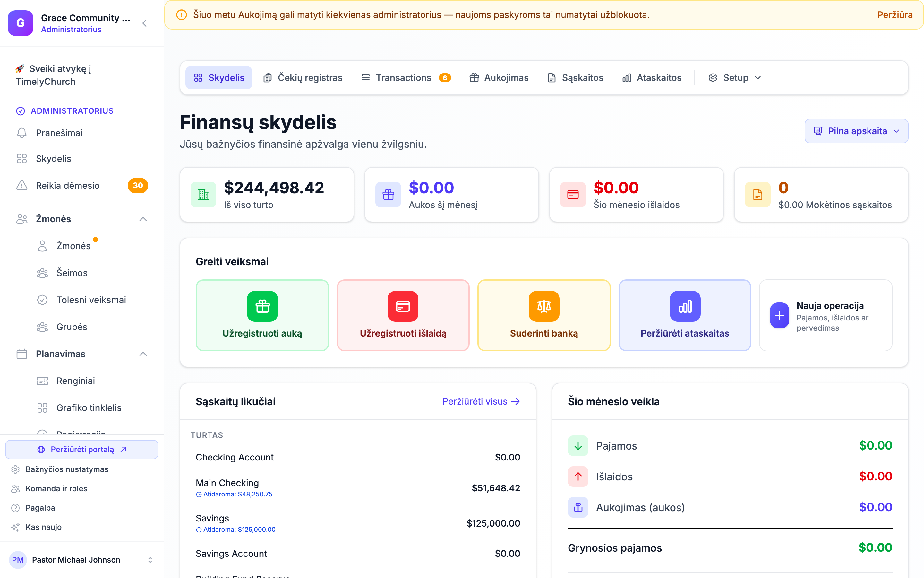This screenshot has width=924, height=578.
Task: Click the Renginiai ticket icon
Action: point(42,381)
